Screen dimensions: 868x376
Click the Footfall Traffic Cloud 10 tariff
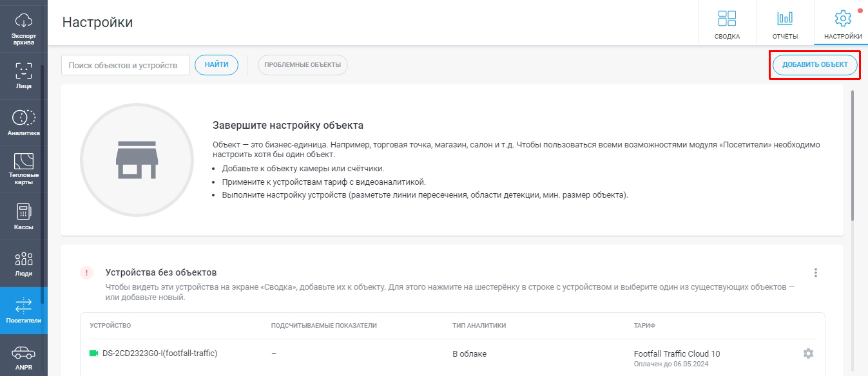(x=677, y=353)
